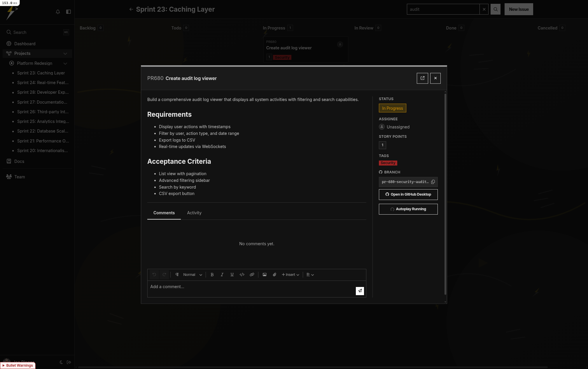The width and height of the screenshot is (588, 369).
Task: Select Sprint 24: Real-time Features in sidebar
Action: pos(43,83)
